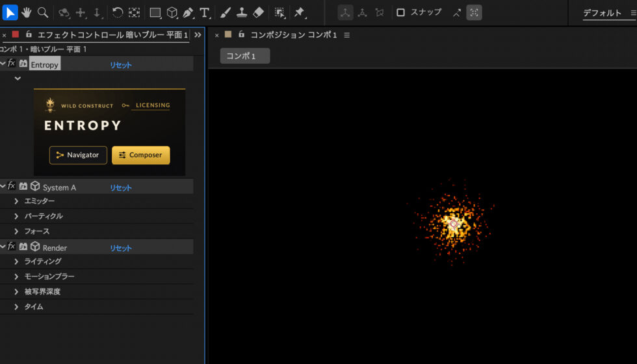637x364 pixels.
Task: Open the LICENSING link
Action: (x=153, y=105)
